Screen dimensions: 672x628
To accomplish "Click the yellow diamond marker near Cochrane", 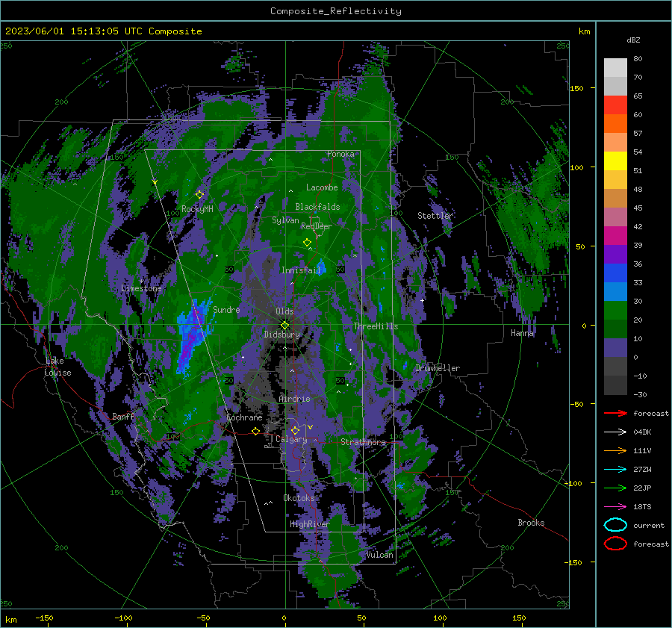I will [256, 432].
